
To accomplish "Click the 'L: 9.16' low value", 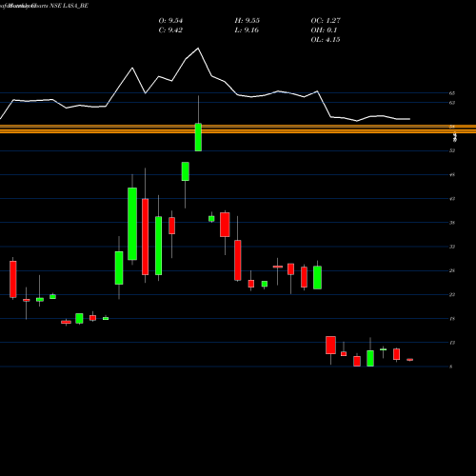I will (x=247, y=30).
